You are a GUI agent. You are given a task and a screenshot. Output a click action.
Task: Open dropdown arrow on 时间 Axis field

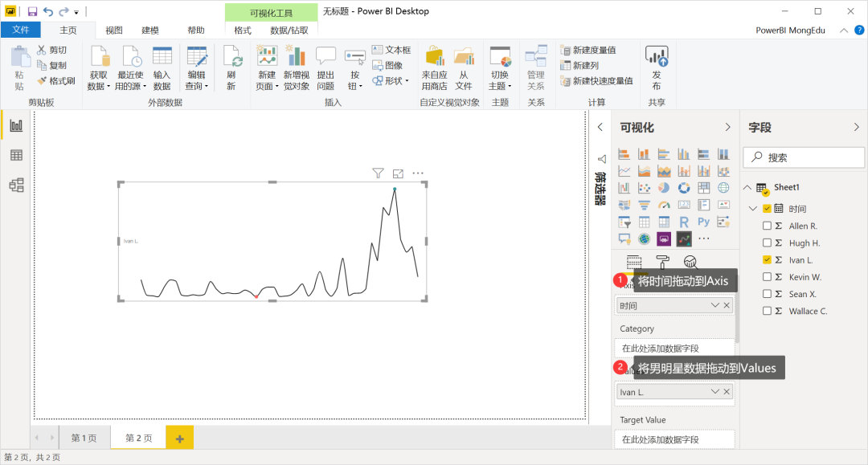point(714,306)
